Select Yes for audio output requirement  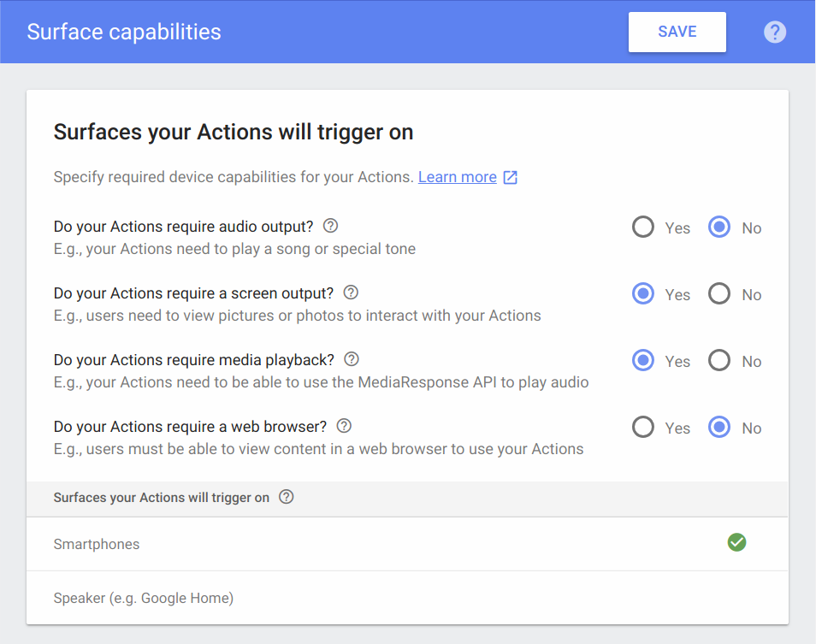pos(642,227)
